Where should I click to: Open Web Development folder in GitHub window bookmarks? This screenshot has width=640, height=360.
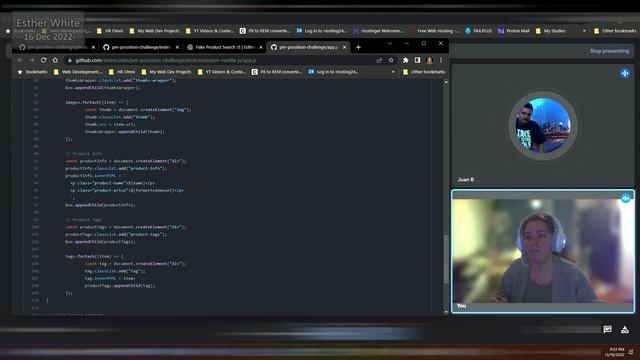coord(78,72)
